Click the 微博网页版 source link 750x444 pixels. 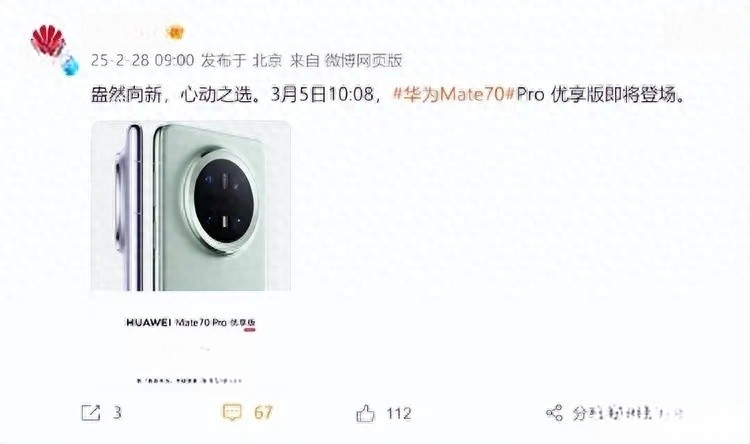[x=364, y=61]
